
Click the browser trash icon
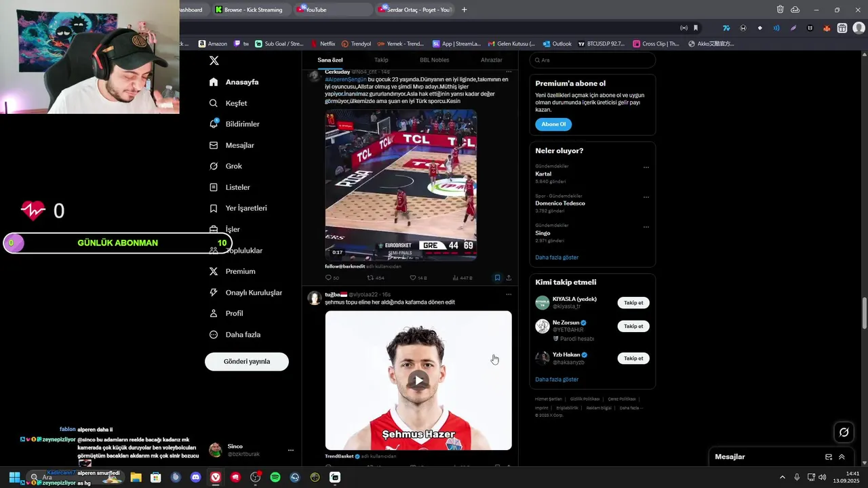click(780, 9)
